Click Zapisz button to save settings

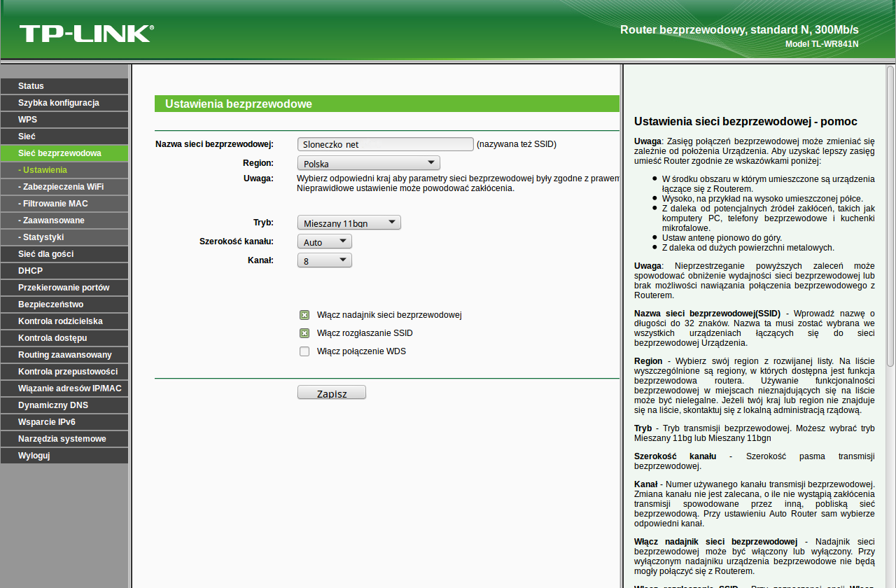point(332,393)
